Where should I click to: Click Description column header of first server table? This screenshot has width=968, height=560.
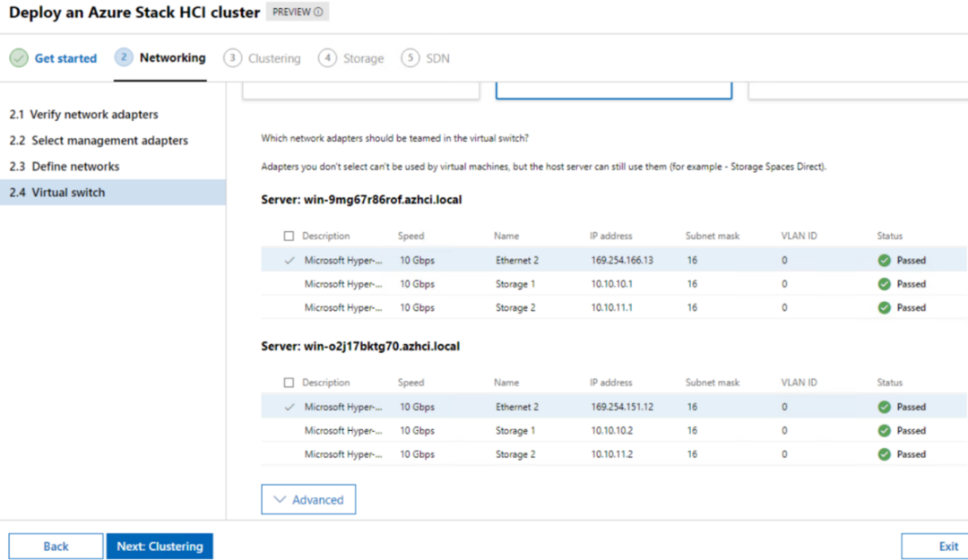point(325,236)
